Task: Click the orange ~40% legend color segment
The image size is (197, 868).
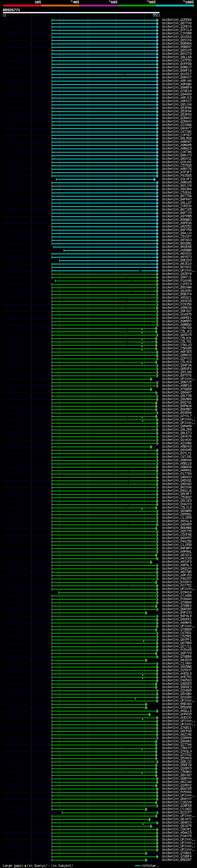Action: (x=60, y=6)
